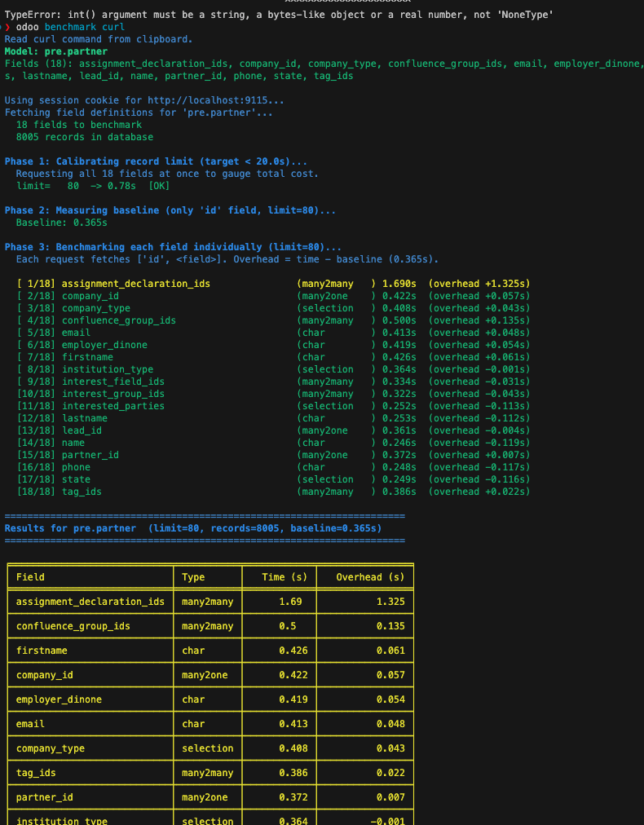Click the 'limit= 80 -> 0.78s [OK]' line
Image resolution: width=644 pixels, height=825 pixels.
(x=93, y=186)
